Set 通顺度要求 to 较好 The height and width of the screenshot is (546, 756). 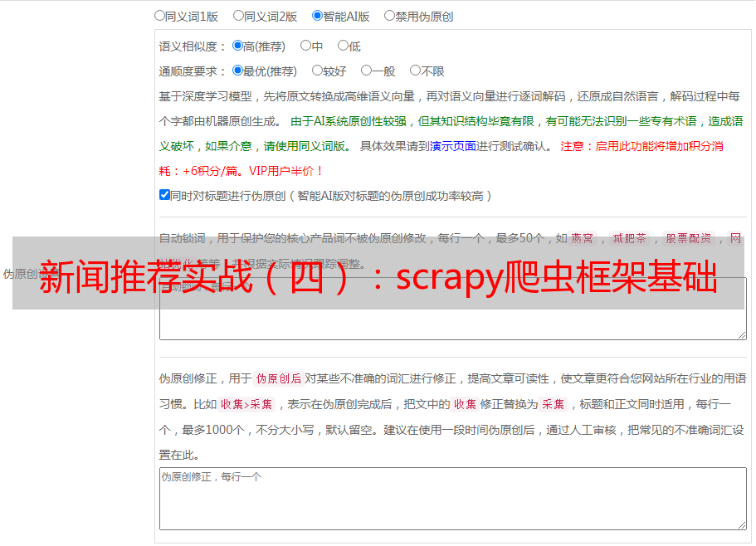pos(317,71)
